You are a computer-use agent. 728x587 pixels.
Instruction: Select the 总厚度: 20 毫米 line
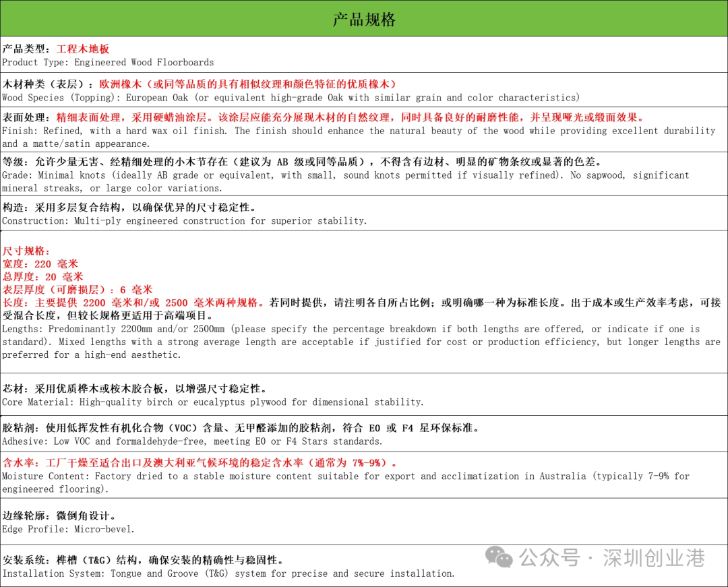click(x=43, y=276)
